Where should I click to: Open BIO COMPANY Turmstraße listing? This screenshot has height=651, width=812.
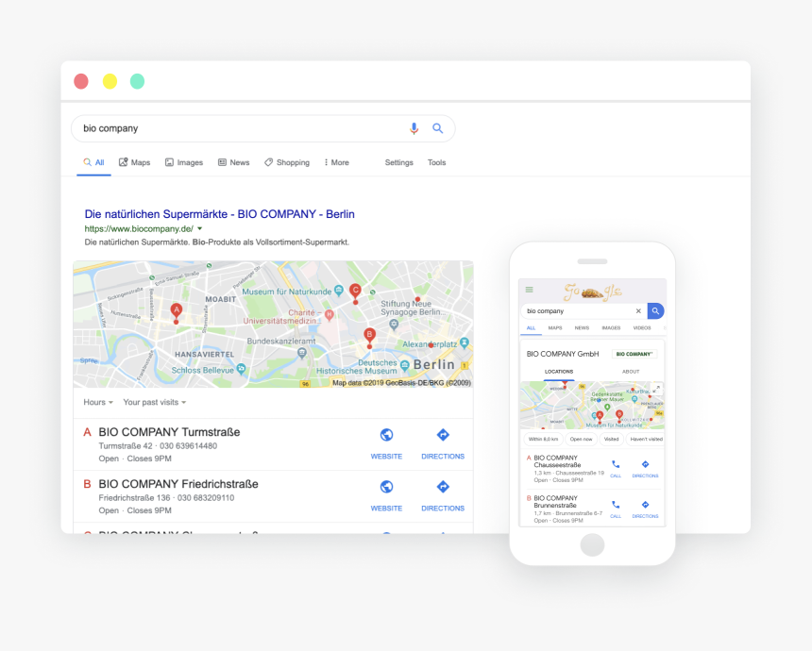tap(169, 432)
